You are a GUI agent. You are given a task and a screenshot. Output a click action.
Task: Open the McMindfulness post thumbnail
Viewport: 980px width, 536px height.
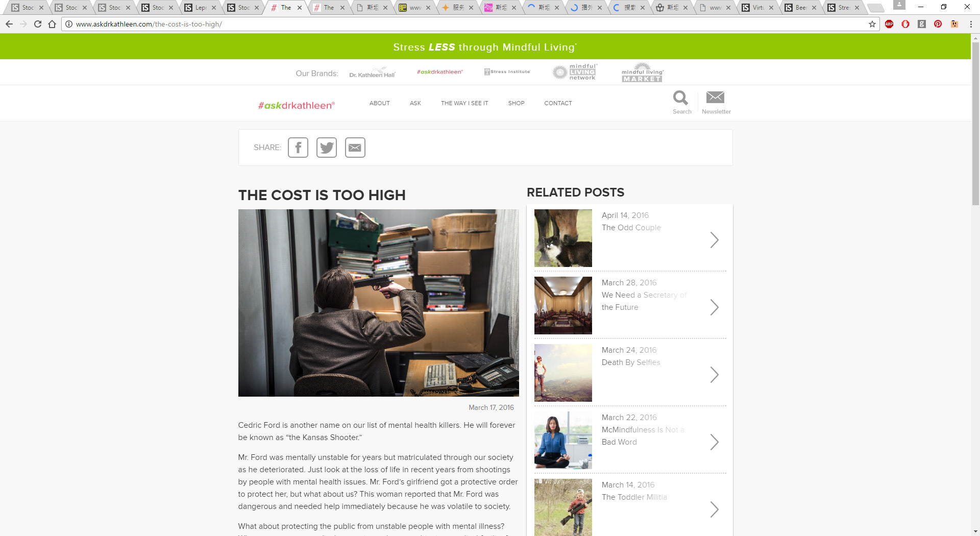563,440
